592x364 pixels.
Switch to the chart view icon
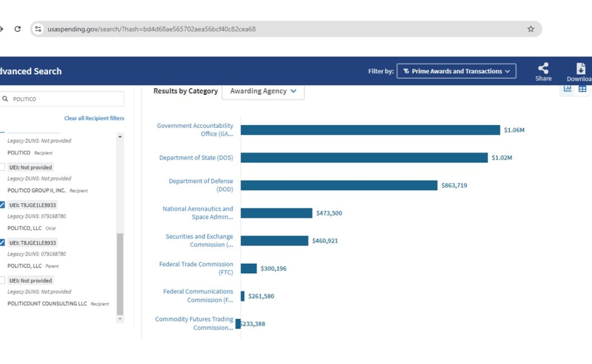point(567,89)
